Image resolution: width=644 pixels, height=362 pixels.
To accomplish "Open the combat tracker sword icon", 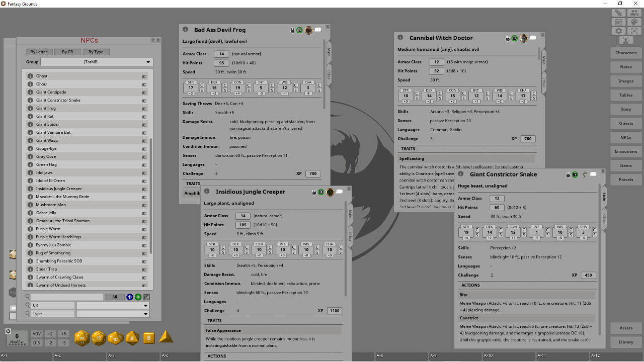I will coord(618,13).
